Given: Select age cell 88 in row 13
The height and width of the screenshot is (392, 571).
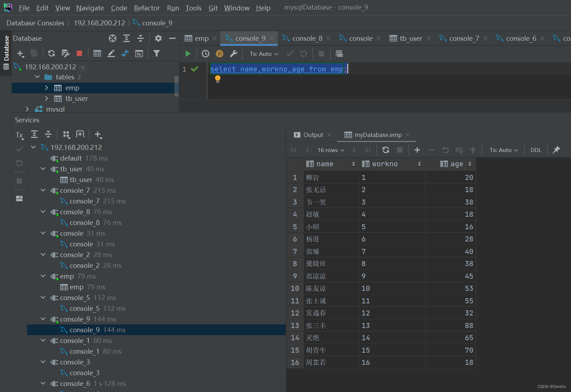Looking at the screenshot, I should point(451,325).
